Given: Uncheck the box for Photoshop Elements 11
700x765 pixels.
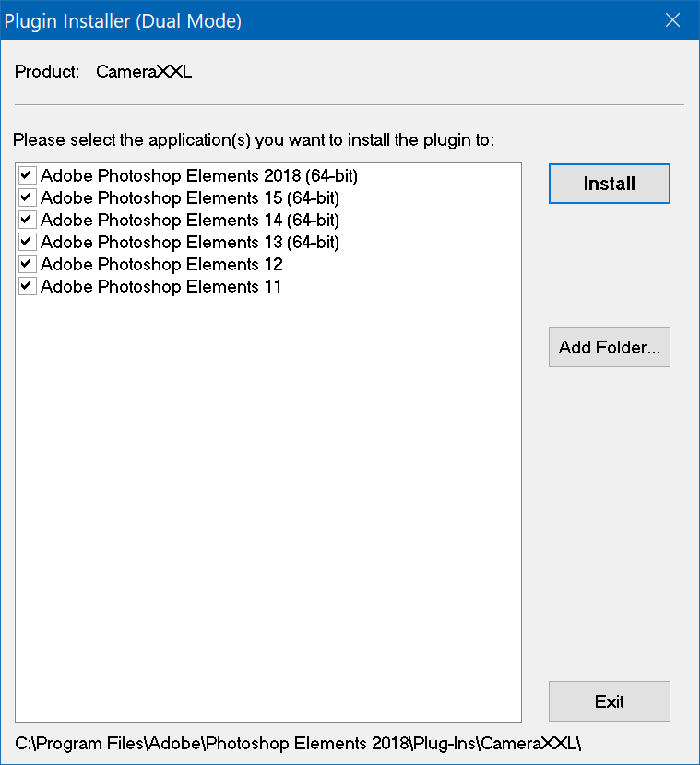Looking at the screenshot, I should point(27,286).
